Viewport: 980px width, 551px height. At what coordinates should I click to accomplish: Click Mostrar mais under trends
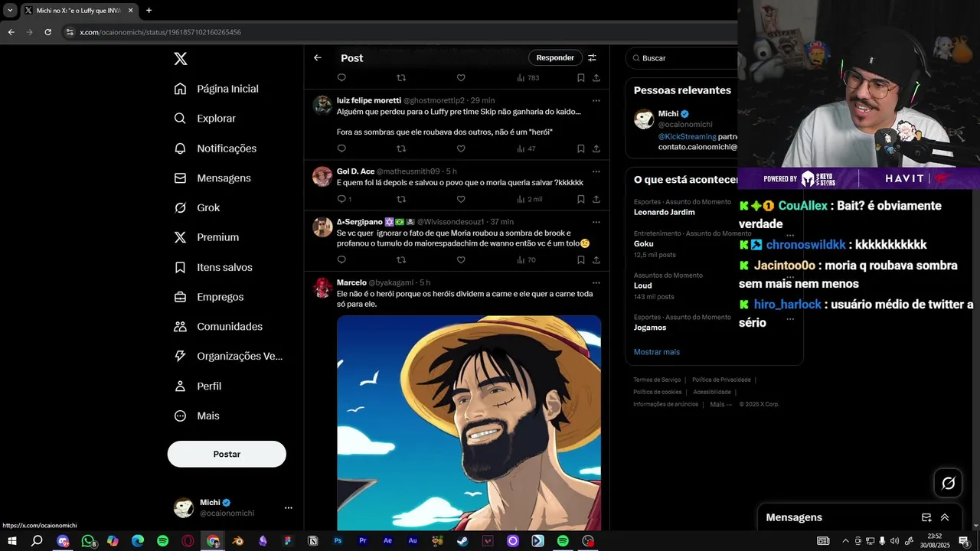click(x=656, y=352)
